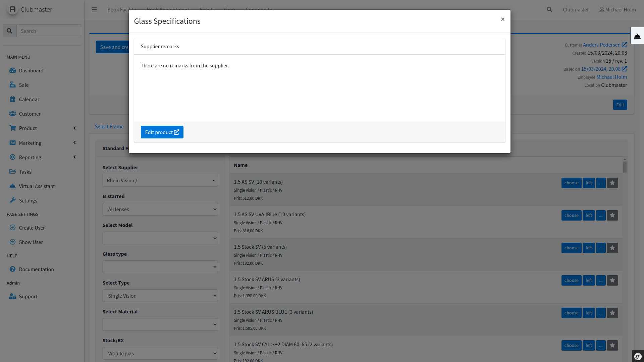Viewport: 644px width, 362px height.
Task: Click the lens list scrollbar thumb
Action: click(x=625, y=167)
